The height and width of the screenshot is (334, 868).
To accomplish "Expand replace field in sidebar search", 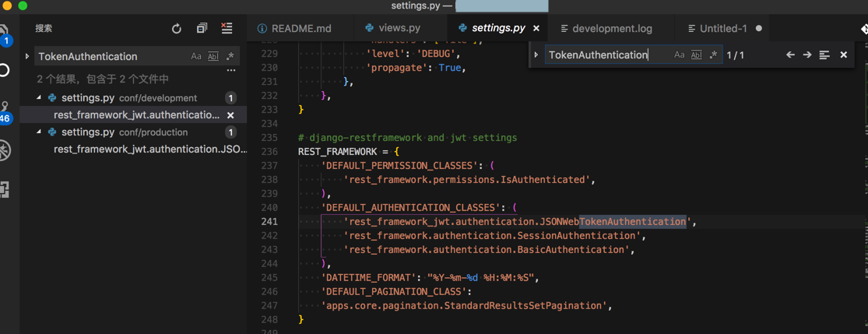I will click(x=27, y=56).
